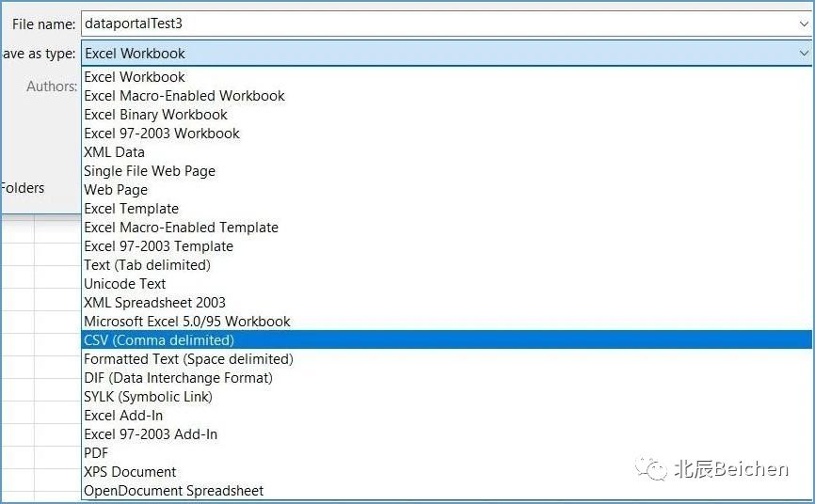Pick OpenDocument Spreadsheet option
Screen dimensions: 815x504
tap(173, 491)
